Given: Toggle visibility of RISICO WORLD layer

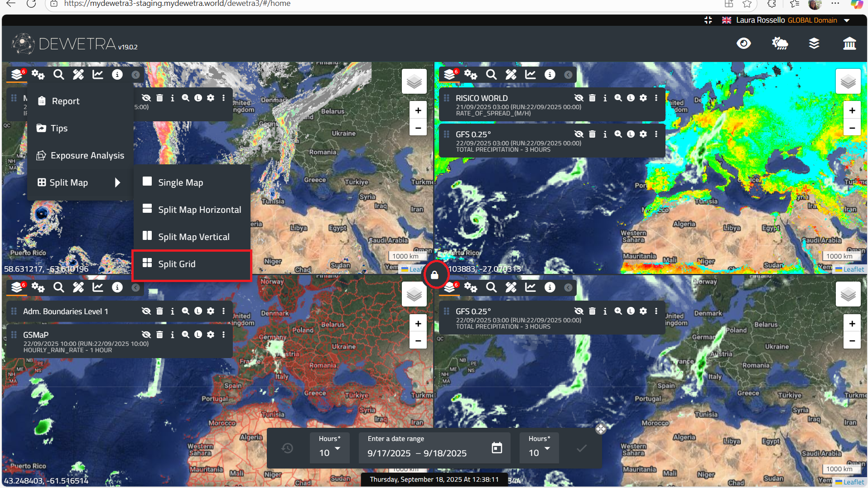Looking at the screenshot, I should pyautogui.click(x=579, y=98).
